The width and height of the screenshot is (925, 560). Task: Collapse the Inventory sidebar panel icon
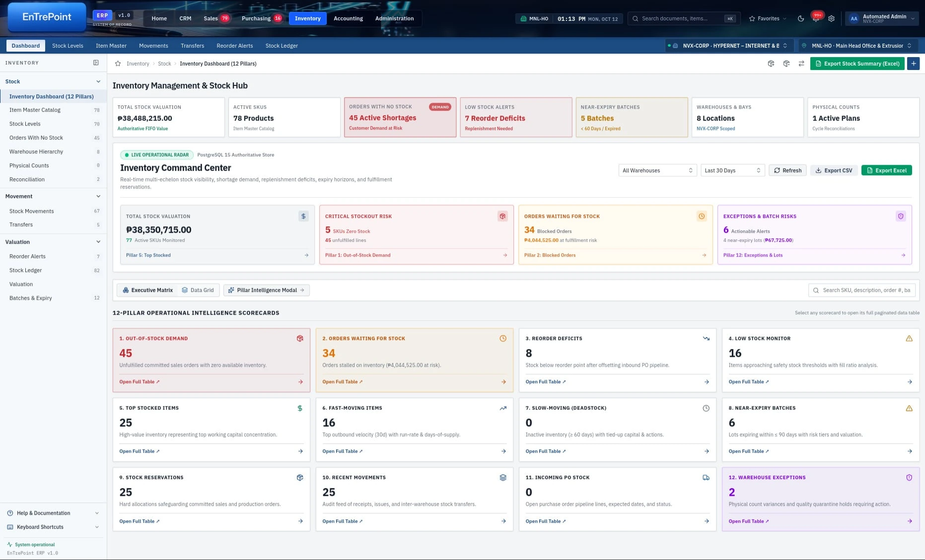click(x=96, y=63)
